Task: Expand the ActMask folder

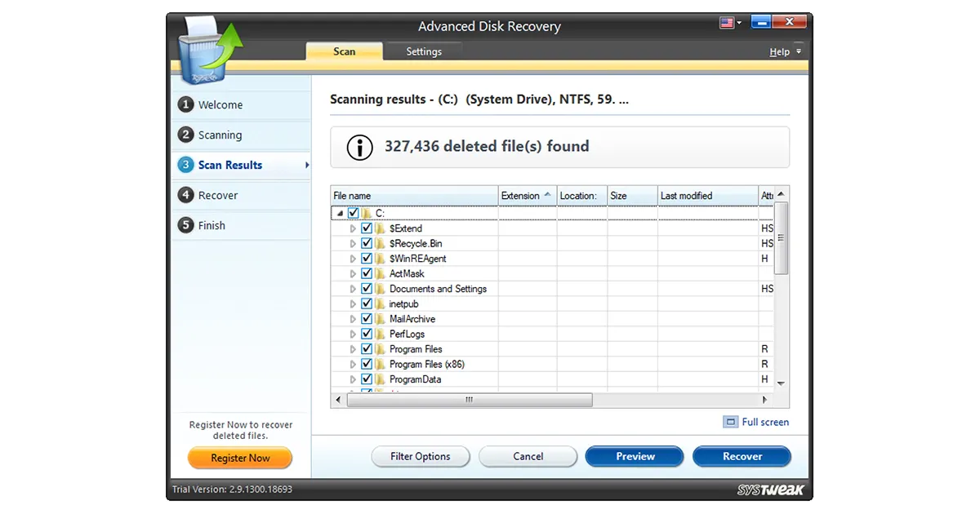Action: pos(353,273)
